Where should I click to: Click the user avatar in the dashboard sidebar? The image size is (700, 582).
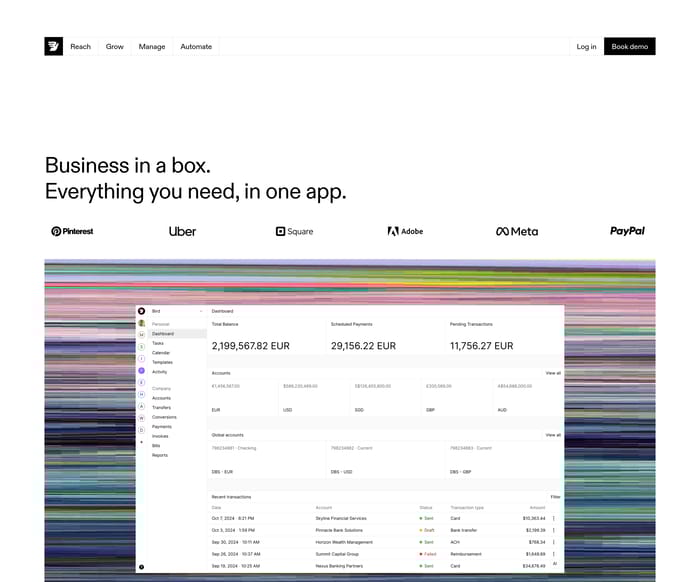pyautogui.click(x=142, y=324)
